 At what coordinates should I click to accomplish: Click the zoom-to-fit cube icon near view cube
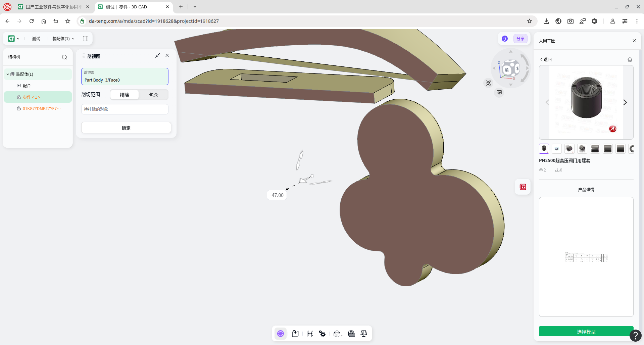pyautogui.click(x=488, y=83)
